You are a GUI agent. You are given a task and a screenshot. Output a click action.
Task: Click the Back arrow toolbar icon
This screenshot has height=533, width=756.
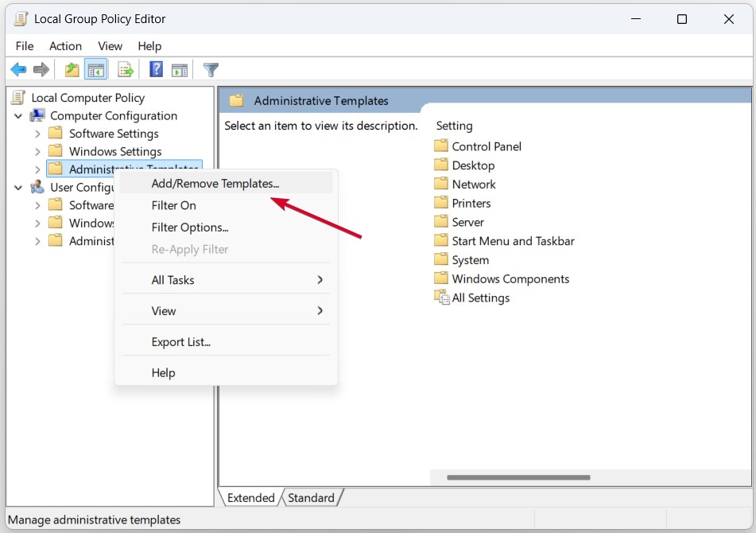point(18,70)
